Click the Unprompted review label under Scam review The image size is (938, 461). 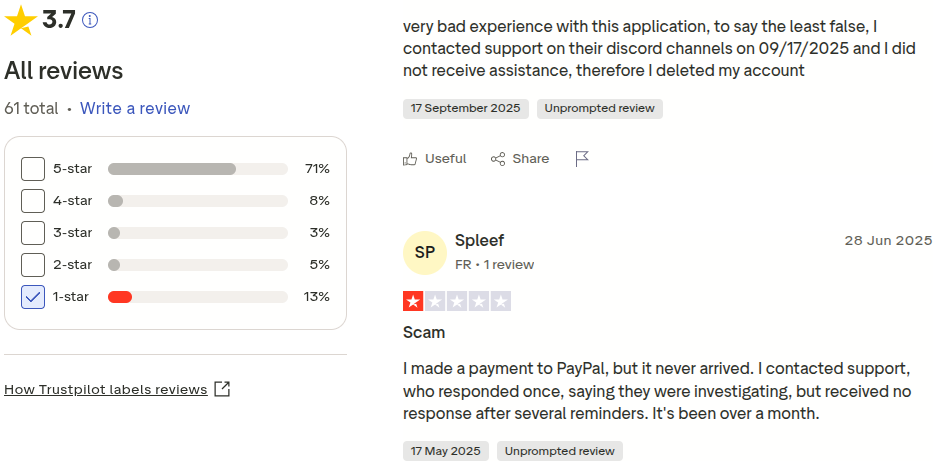pyautogui.click(x=559, y=452)
